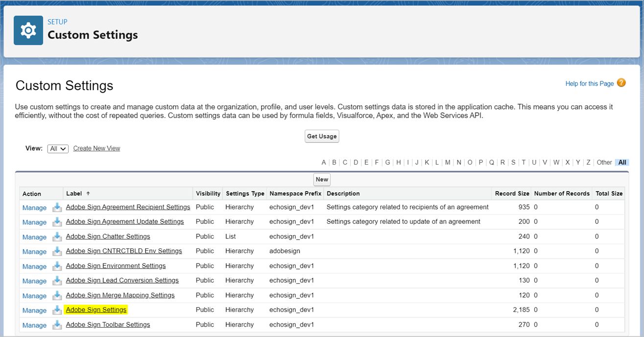Open Create New View link
This screenshot has width=644, height=337.
96,148
